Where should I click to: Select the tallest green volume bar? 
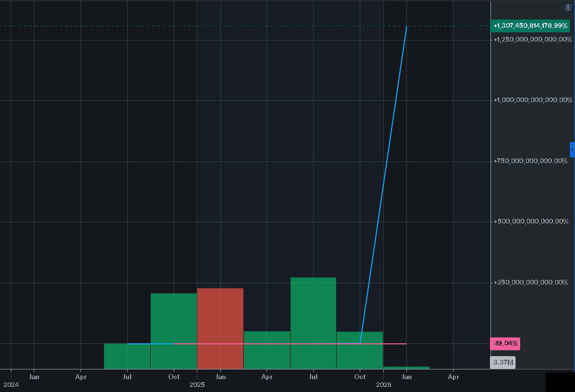[313, 323]
